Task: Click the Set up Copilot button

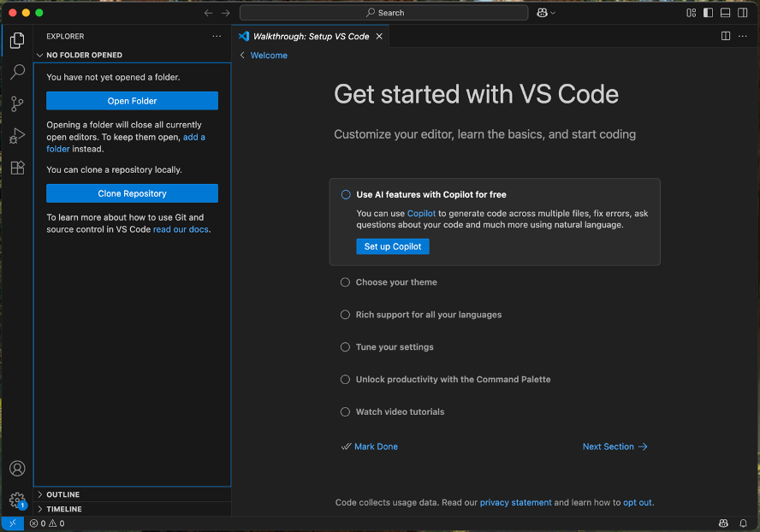Action: (x=393, y=246)
